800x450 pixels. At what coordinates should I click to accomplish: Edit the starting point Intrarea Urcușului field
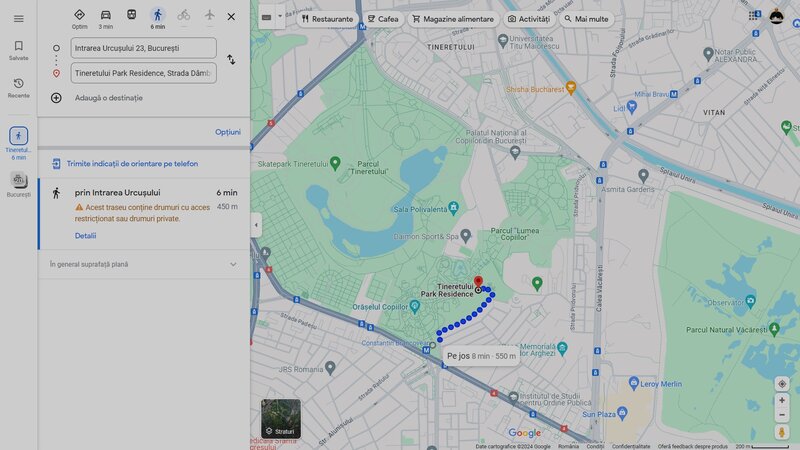(x=142, y=48)
